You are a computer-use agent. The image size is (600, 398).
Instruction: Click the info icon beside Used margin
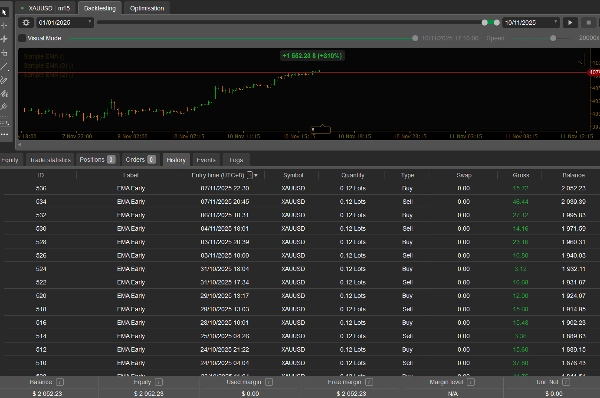[x=269, y=382]
